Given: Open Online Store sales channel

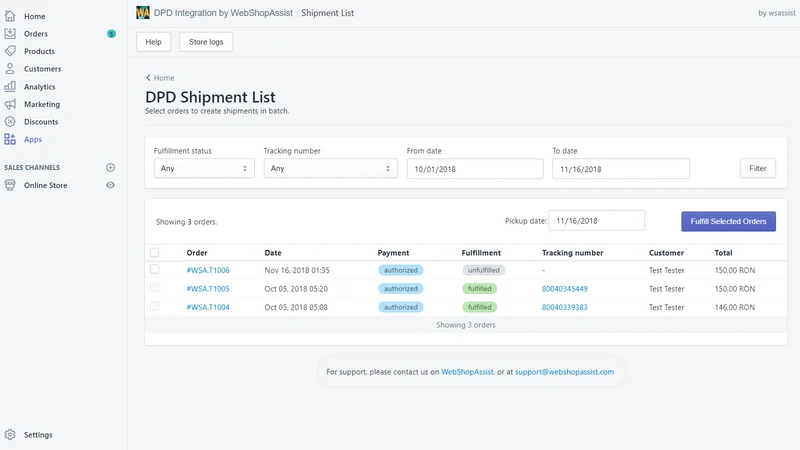Looking at the screenshot, I should pyautogui.click(x=45, y=185).
